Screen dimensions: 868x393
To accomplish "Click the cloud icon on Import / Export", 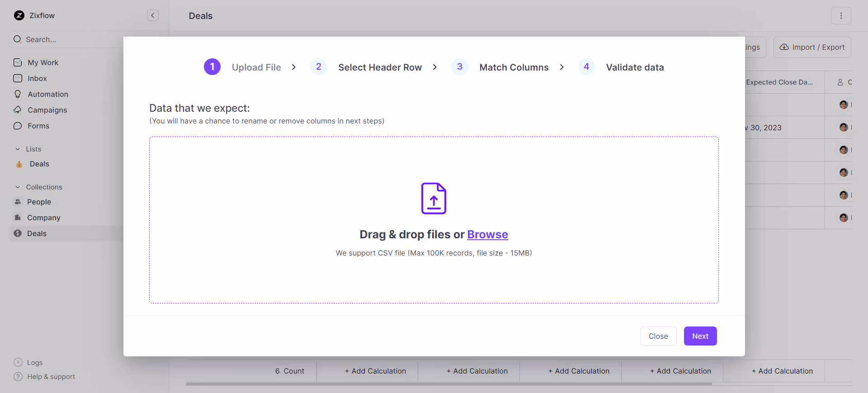I will tap(784, 47).
